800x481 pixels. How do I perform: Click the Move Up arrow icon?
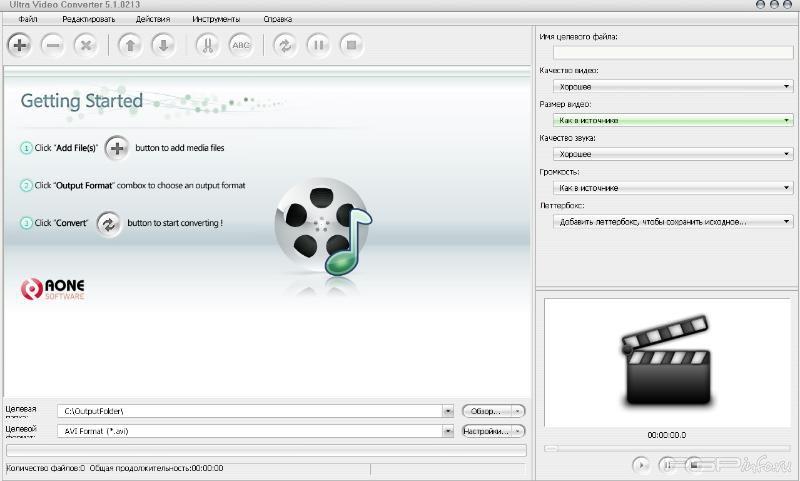pyautogui.click(x=130, y=44)
